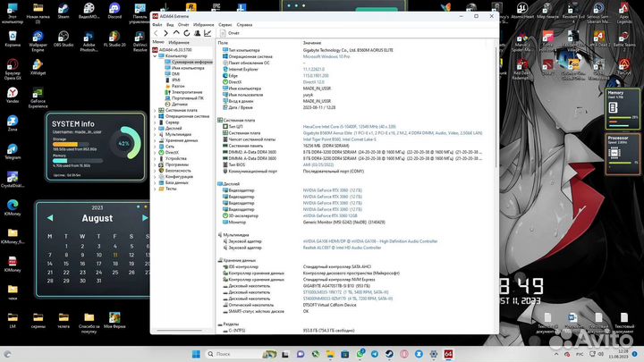Select the Датчики tree item

pyautogui.click(x=176, y=105)
